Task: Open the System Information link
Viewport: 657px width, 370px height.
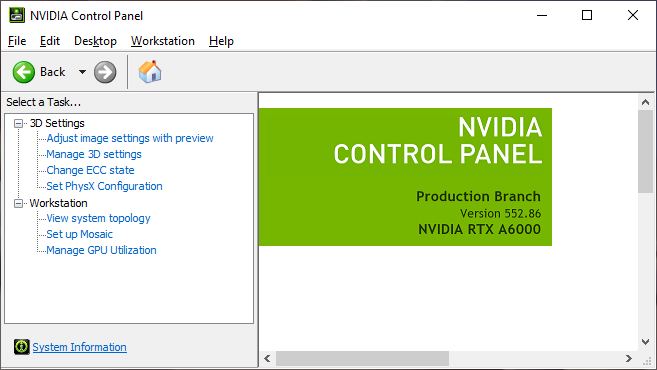Action: pyautogui.click(x=80, y=347)
